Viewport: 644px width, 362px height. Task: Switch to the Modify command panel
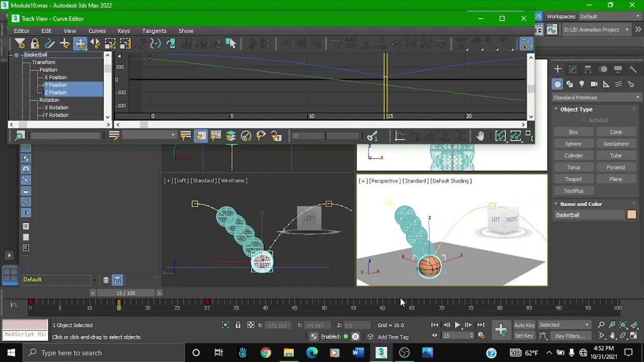573,69
